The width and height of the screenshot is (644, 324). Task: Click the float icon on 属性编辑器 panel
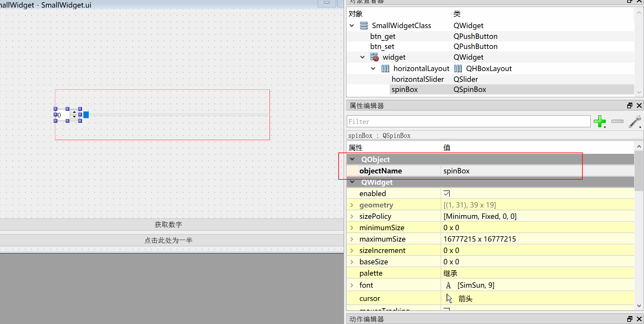click(x=629, y=105)
